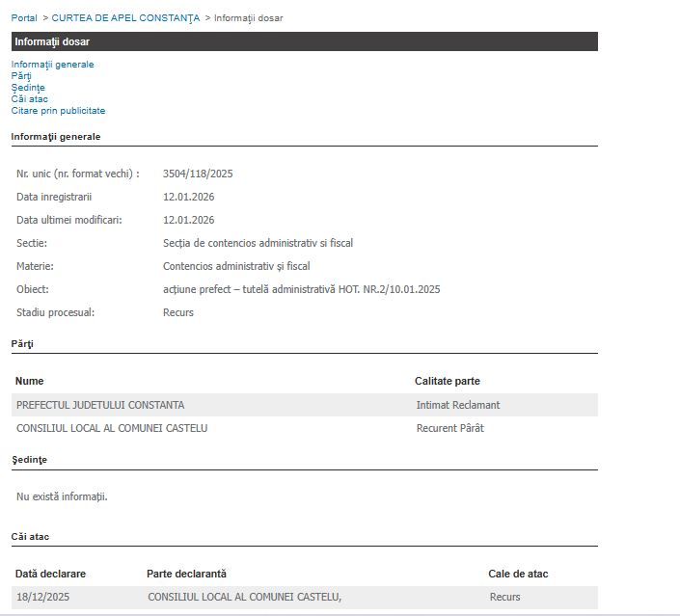Click the dark Informații dosar header bar
Screen dimensions: 680x616
coord(304,41)
